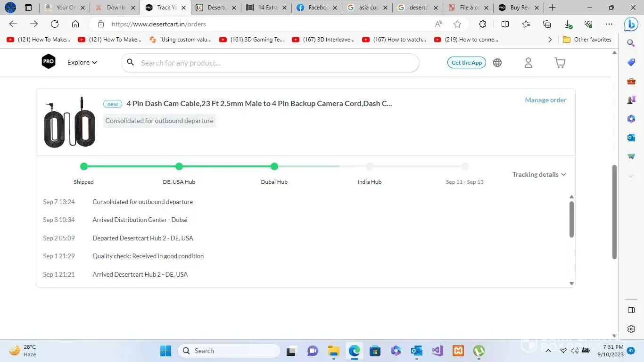
Task: Click the tracking list scroll down arrow
Action: point(571,283)
